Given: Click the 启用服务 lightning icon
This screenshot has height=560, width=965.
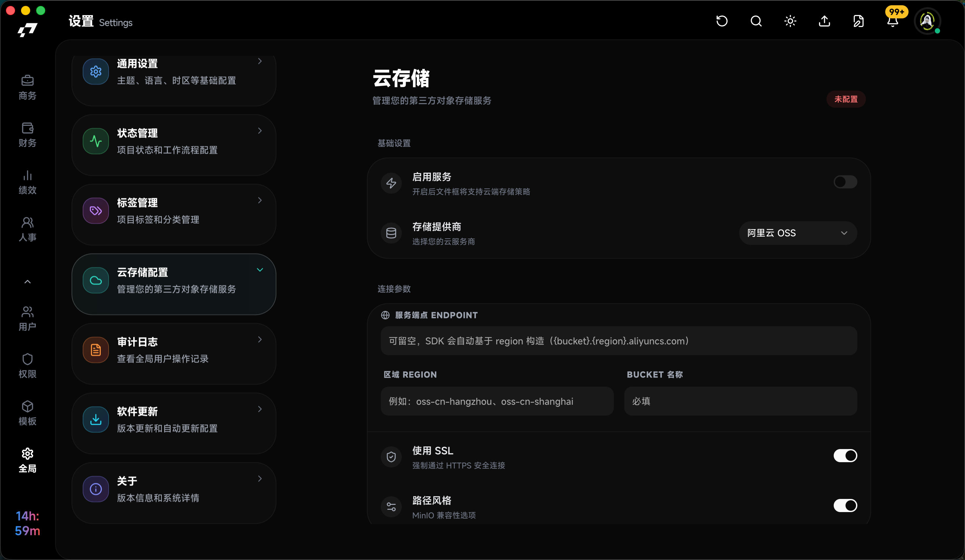Looking at the screenshot, I should [x=391, y=183].
